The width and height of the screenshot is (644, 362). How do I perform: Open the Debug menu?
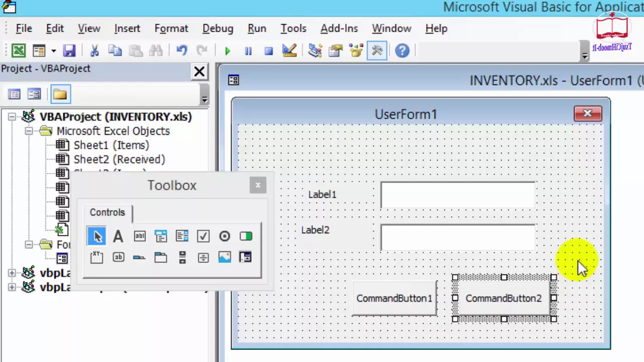click(x=218, y=29)
